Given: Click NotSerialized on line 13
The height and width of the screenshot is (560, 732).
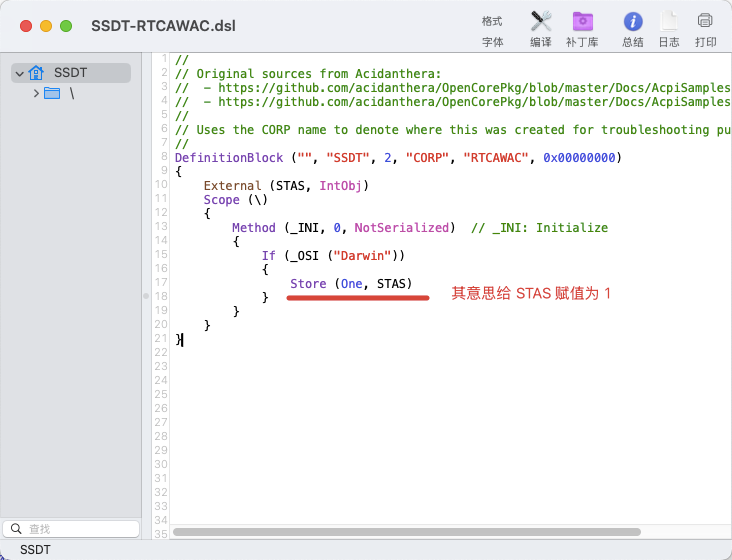Looking at the screenshot, I should [x=401, y=228].
